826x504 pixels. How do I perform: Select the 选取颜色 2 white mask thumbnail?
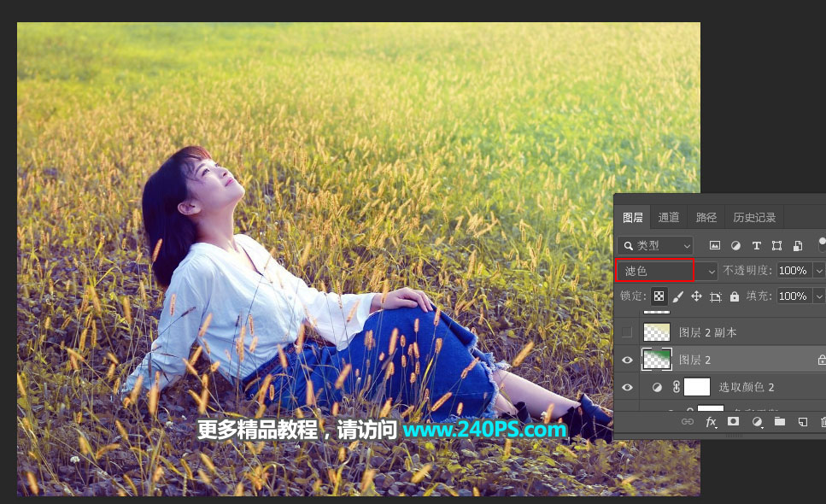(697, 387)
